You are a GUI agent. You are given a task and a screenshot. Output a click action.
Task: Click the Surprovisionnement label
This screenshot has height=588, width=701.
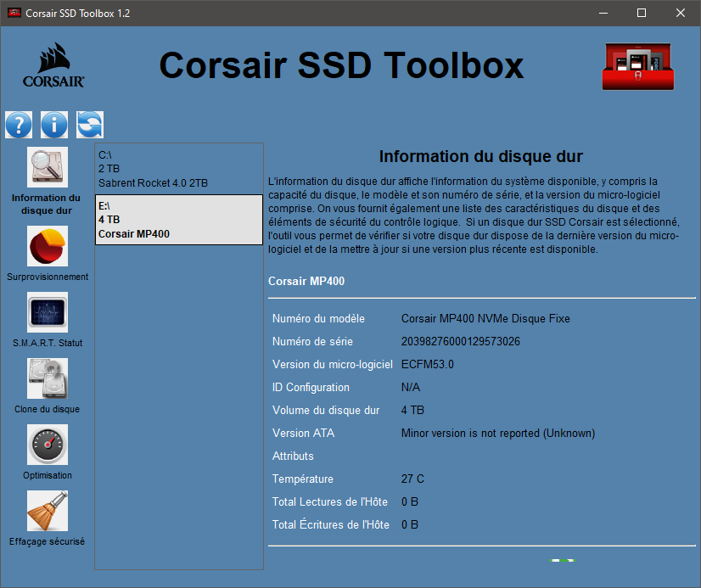point(48,277)
